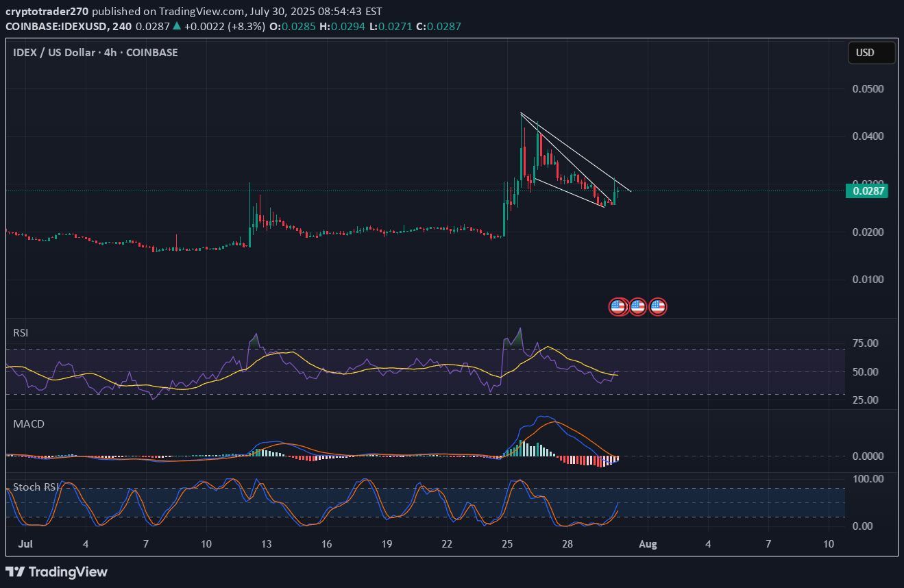This screenshot has height=588, width=904.
Task: Click the 0.00 Stoch RSI scale label
Action: tap(862, 526)
